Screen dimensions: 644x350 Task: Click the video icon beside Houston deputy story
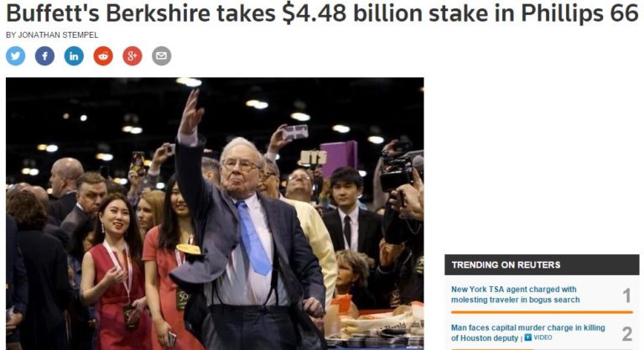coord(527,337)
